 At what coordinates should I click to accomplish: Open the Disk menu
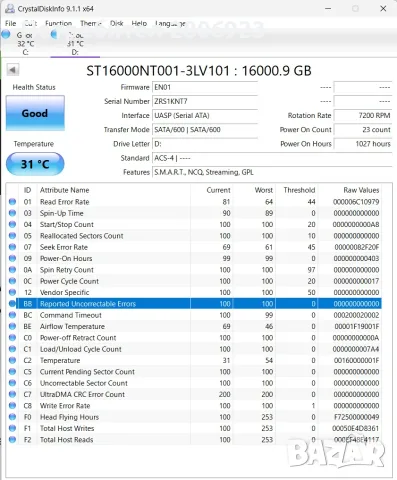point(117,23)
